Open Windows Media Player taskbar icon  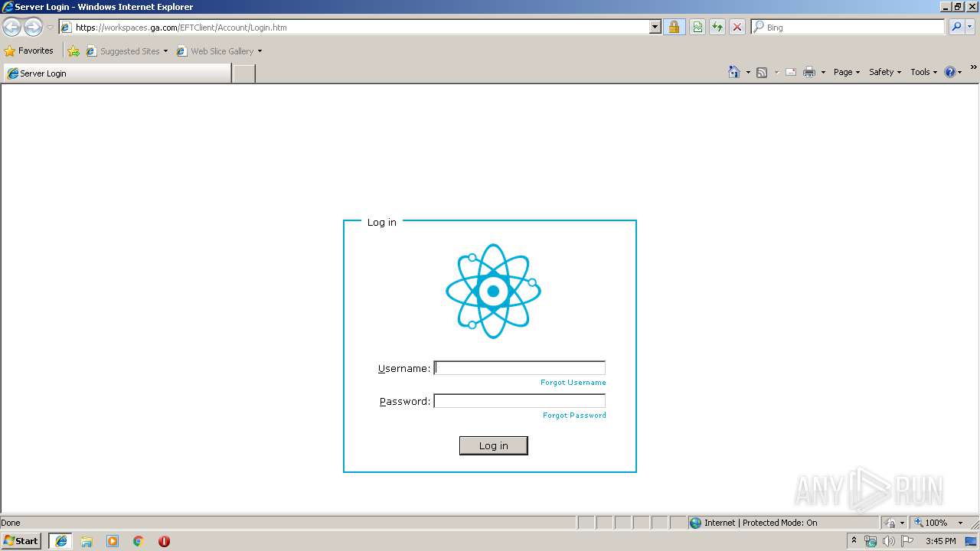tap(113, 541)
